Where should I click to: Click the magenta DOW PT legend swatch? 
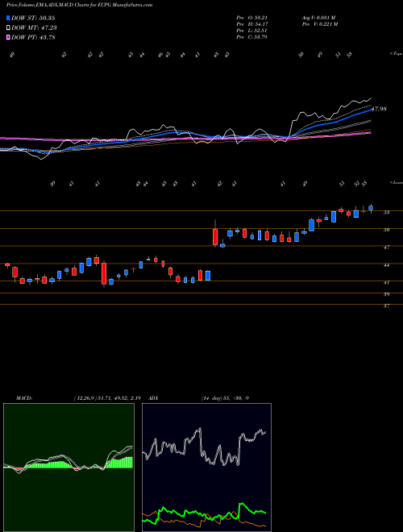pyautogui.click(x=8, y=38)
